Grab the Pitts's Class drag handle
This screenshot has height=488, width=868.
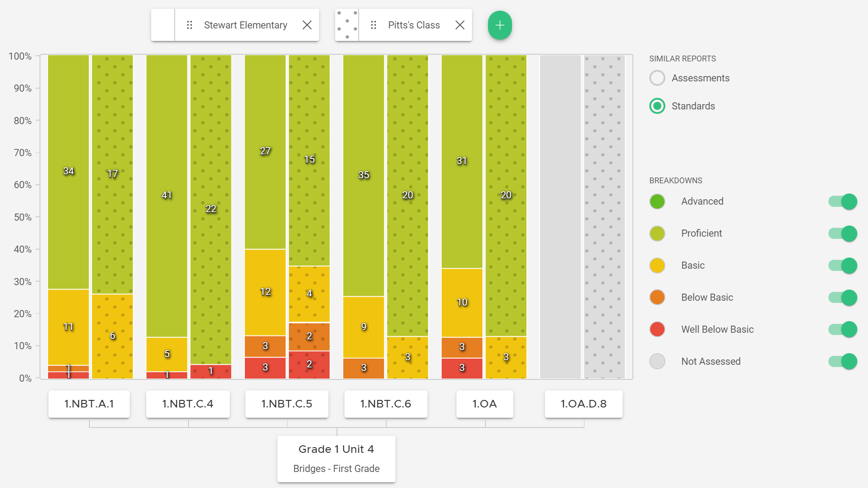pyautogui.click(x=373, y=25)
